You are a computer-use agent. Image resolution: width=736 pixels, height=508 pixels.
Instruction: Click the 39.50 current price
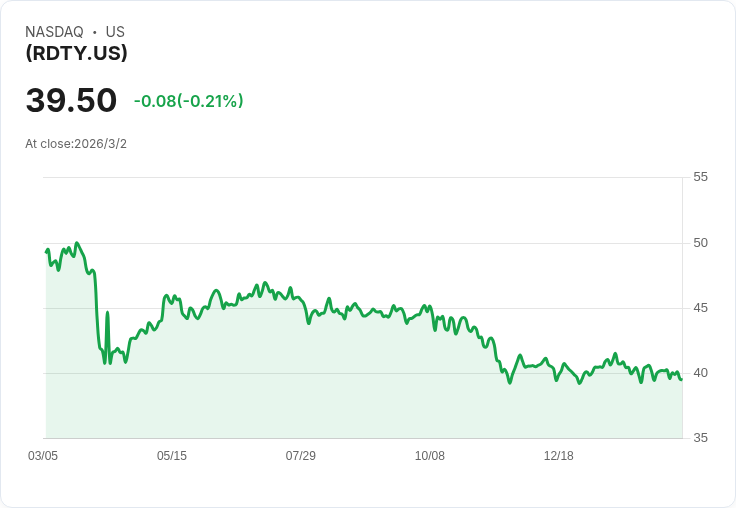tap(71, 100)
